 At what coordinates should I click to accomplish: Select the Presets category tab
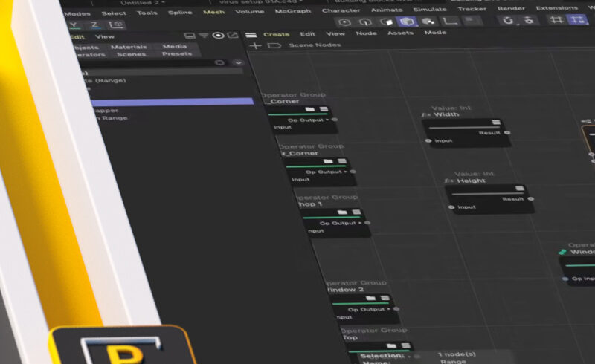pos(177,53)
